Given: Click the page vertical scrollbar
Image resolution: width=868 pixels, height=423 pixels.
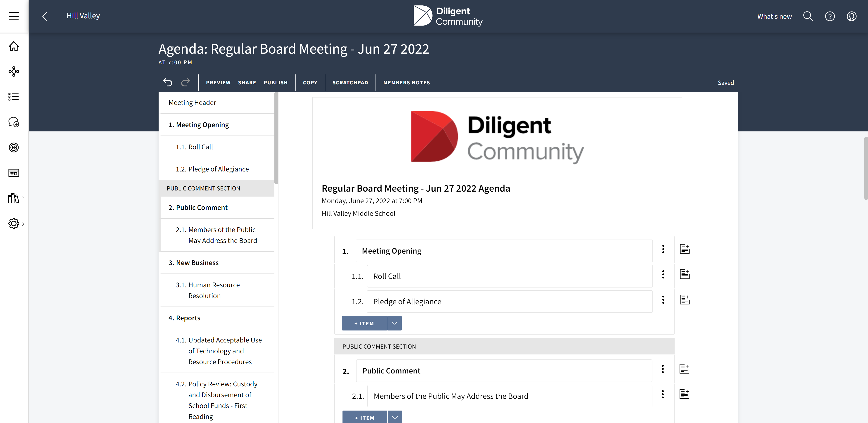Looking at the screenshot, I should 866,169.
